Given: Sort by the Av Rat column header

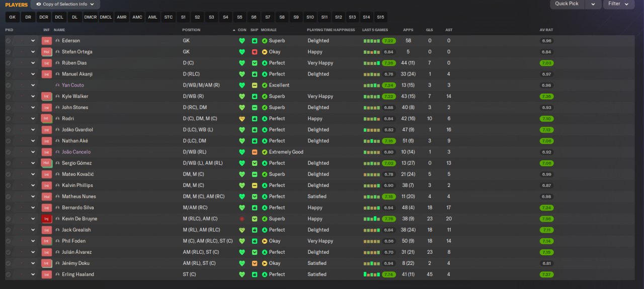Looking at the screenshot, I should [x=546, y=30].
